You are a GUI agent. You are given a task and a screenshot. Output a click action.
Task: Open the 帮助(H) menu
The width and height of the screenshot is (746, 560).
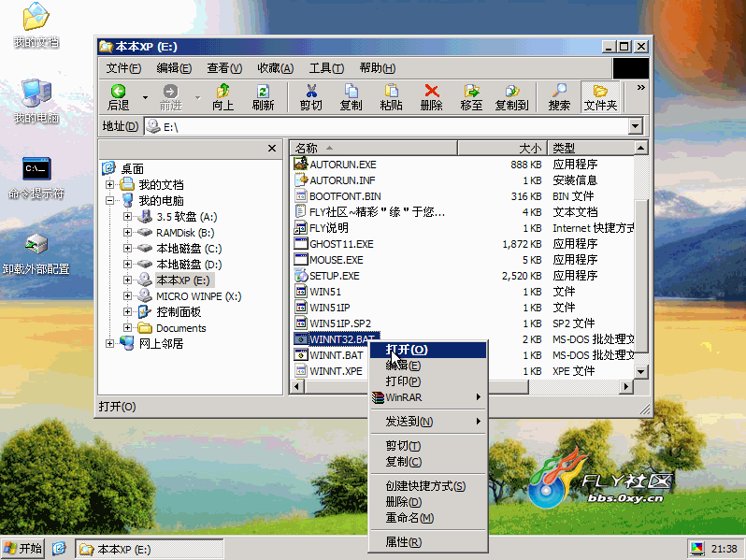click(378, 68)
